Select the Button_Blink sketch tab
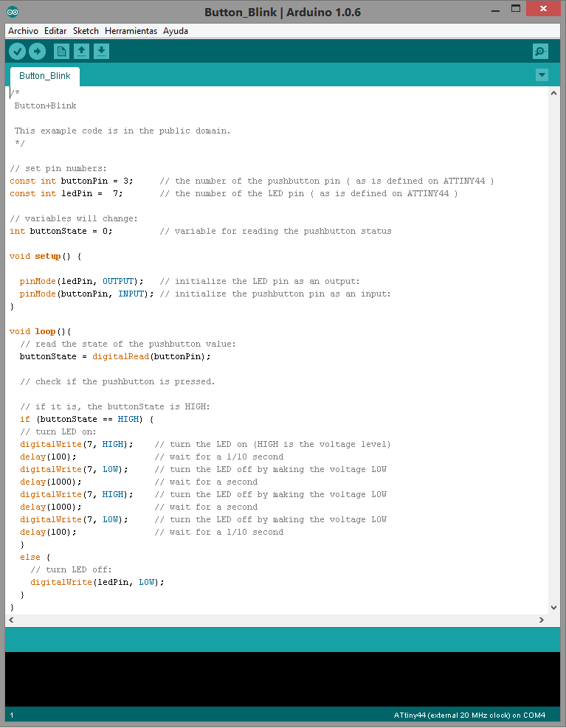The width and height of the screenshot is (566, 728). click(x=44, y=76)
